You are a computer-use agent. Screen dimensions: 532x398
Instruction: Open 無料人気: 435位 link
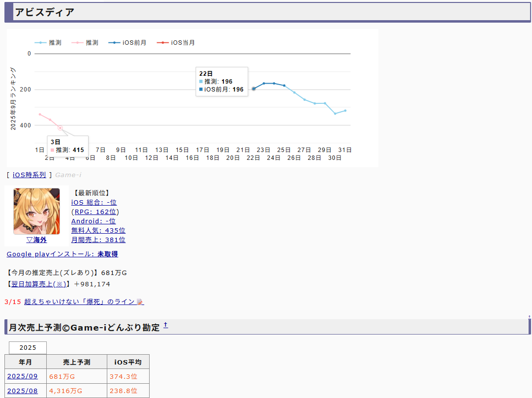coord(98,230)
